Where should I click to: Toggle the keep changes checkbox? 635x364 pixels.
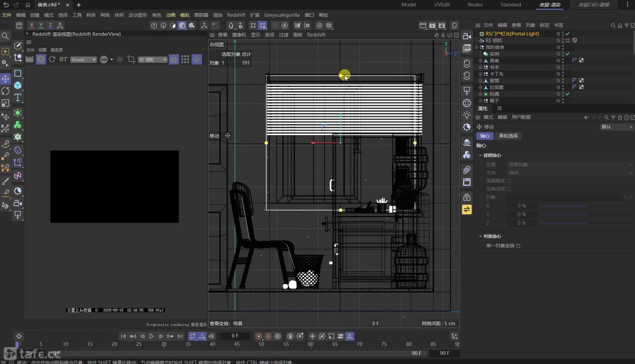(x=509, y=181)
